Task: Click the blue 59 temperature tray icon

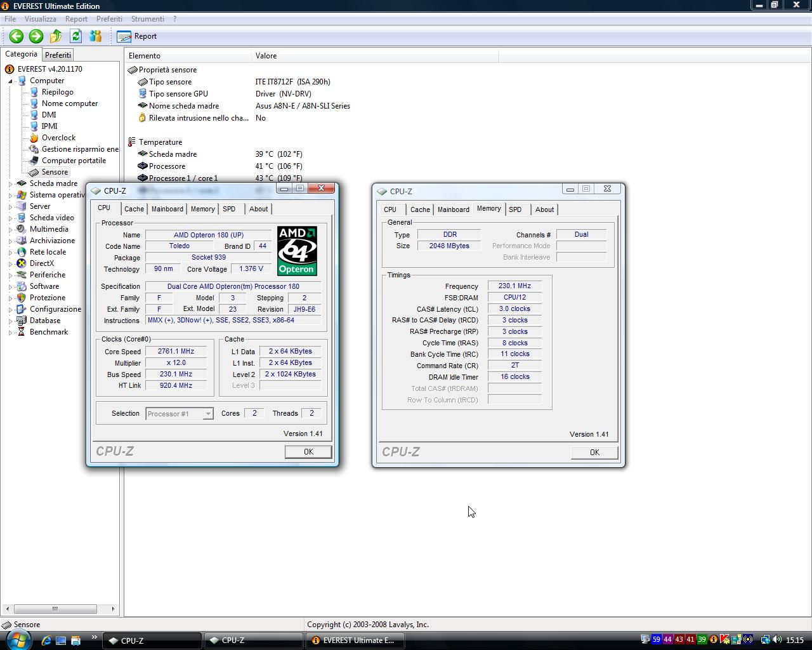Action: [x=657, y=640]
